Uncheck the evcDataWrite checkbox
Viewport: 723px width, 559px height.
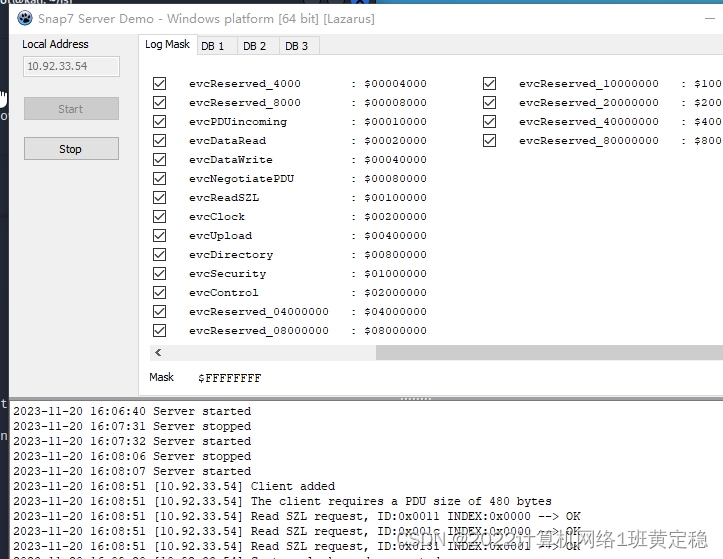pyautogui.click(x=160, y=160)
